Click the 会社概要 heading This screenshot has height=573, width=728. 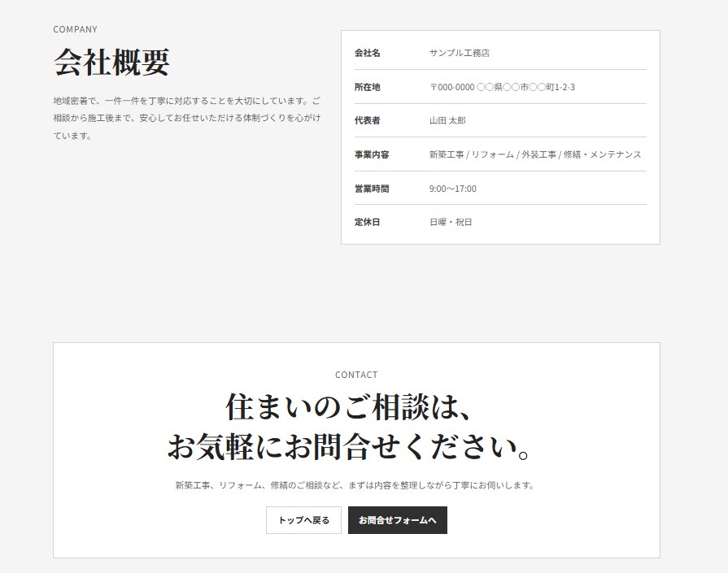pos(111,62)
